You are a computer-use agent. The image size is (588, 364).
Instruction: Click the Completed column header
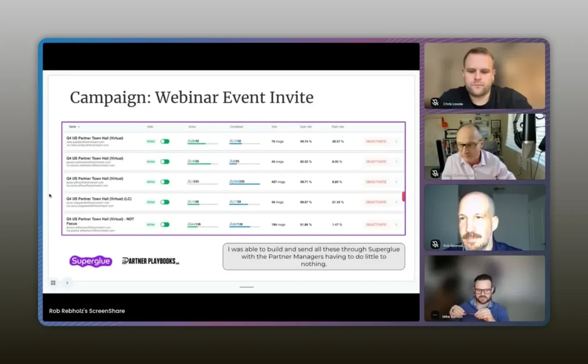[236, 127]
